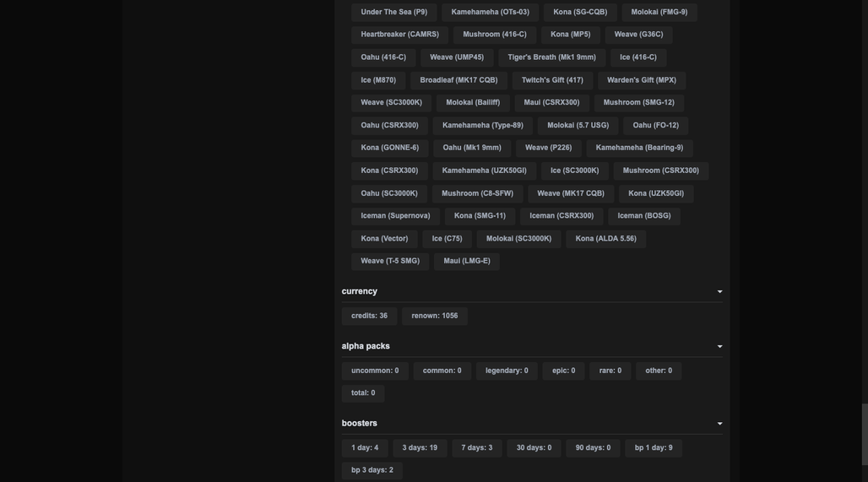Select the Heartbreaker (CAMRS) tag
The image size is (868, 482).
coord(399,35)
